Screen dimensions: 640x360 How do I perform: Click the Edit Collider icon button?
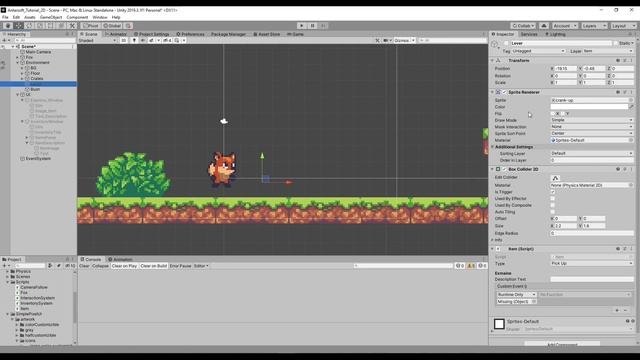[x=555, y=178]
